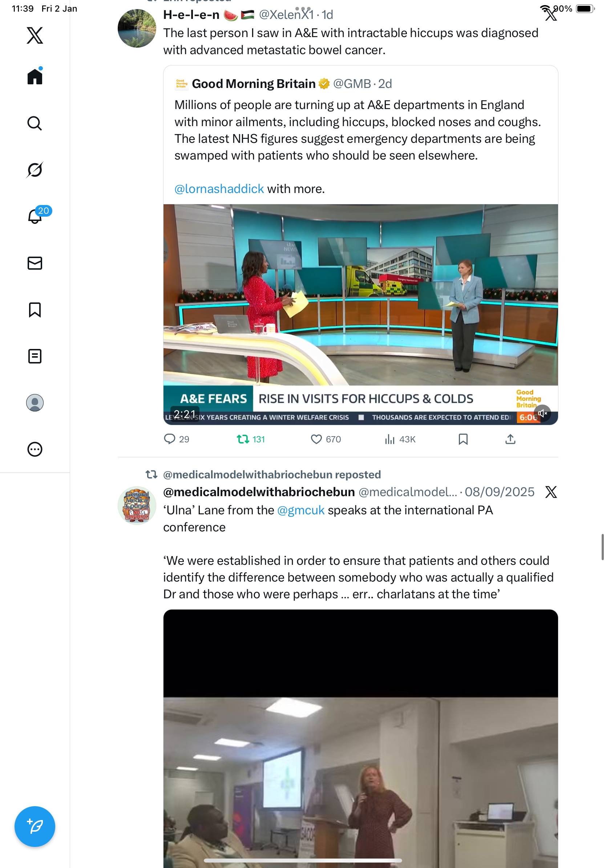Unmute the Good Morning Britain video

click(x=542, y=413)
